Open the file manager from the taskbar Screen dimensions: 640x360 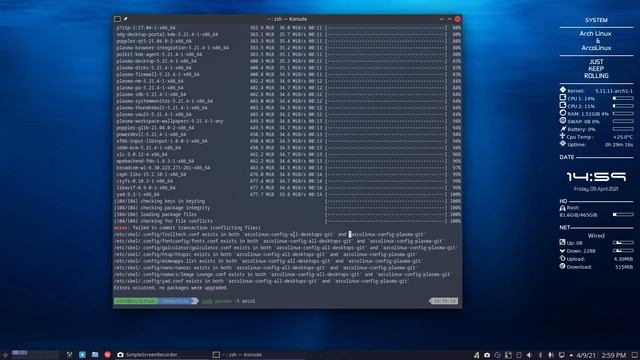click(x=95, y=355)
